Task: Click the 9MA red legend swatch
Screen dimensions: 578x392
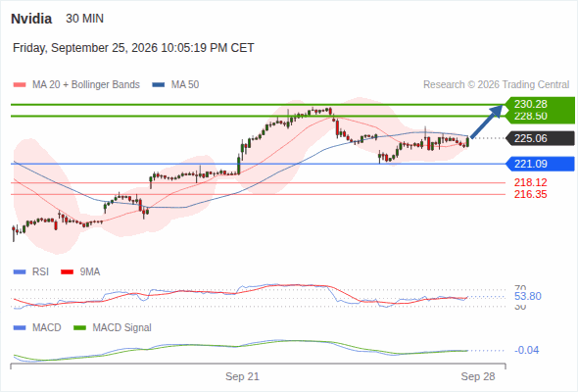Action: click(x=67, y=272)
